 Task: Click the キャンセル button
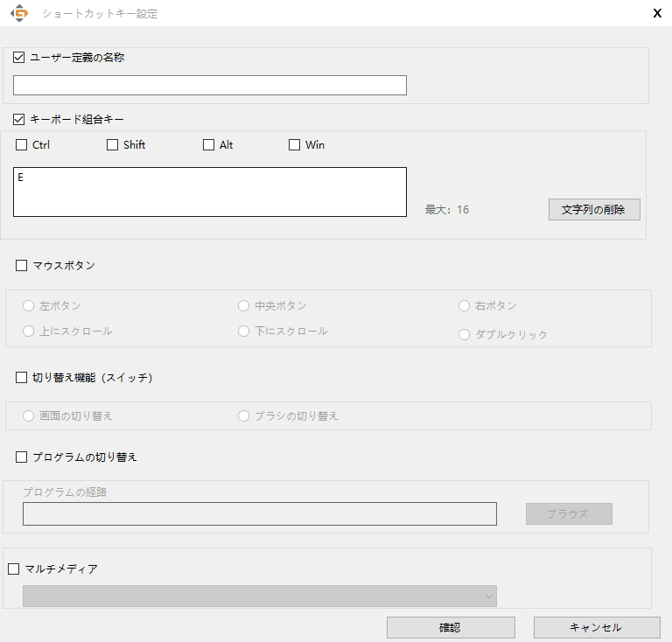click(x=596, y=628)
